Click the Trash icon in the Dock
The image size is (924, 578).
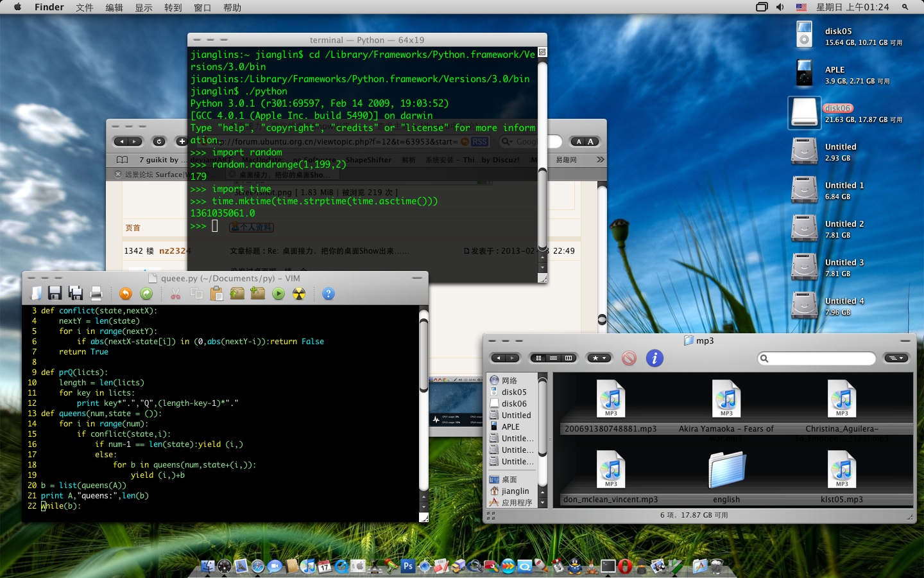717,566
